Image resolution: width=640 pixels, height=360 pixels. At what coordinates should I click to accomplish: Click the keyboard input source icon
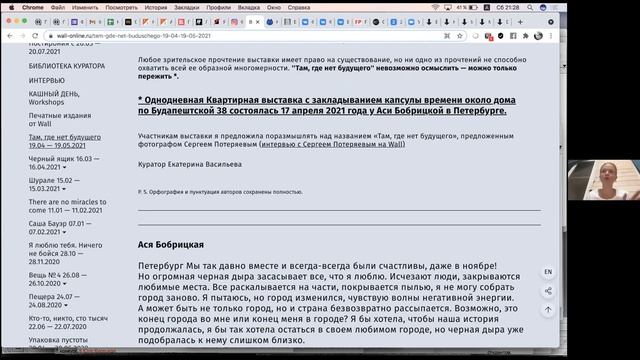point(487,7)
